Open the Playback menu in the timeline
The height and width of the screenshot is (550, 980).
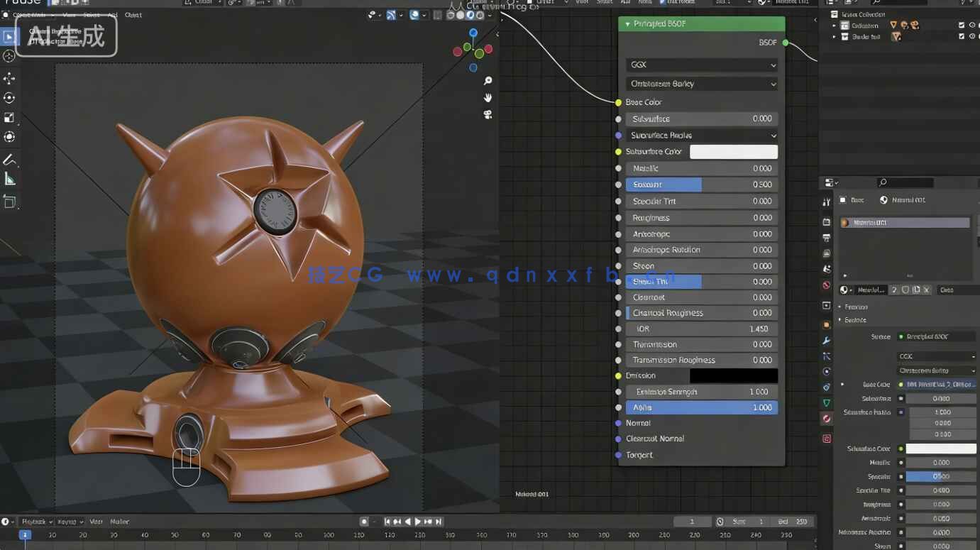tap(35, 521)
